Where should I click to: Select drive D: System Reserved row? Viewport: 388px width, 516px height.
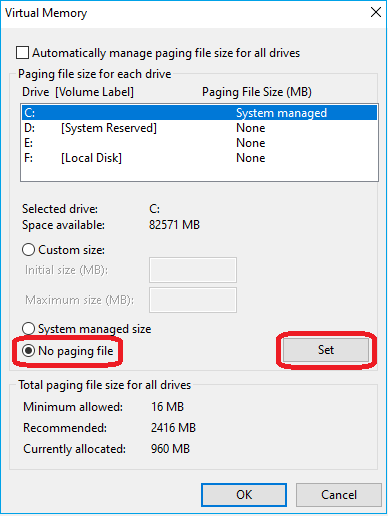point(199,128)
